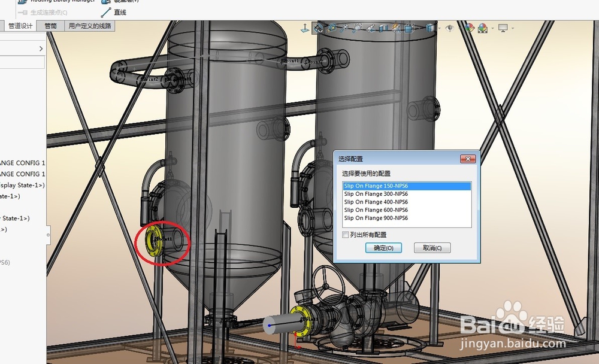
Task: Click the Apply Scene icon
Action: point(483,28)
